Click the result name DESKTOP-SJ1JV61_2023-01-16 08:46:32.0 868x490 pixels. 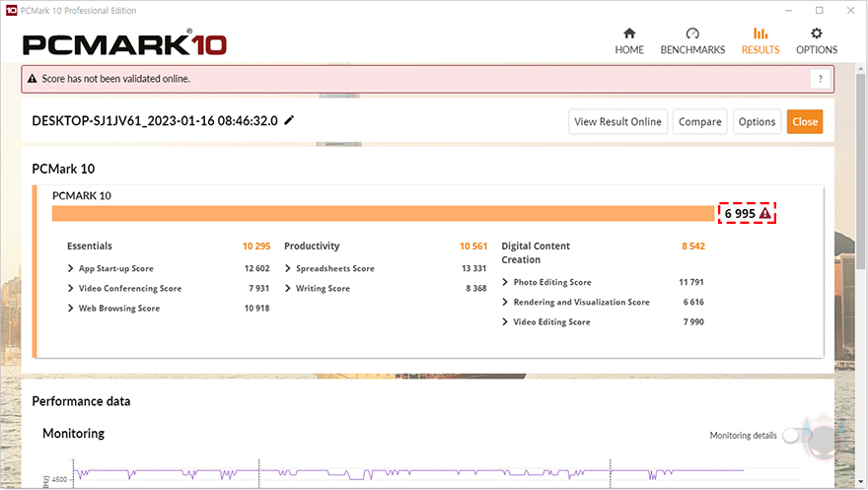point(155,120)
